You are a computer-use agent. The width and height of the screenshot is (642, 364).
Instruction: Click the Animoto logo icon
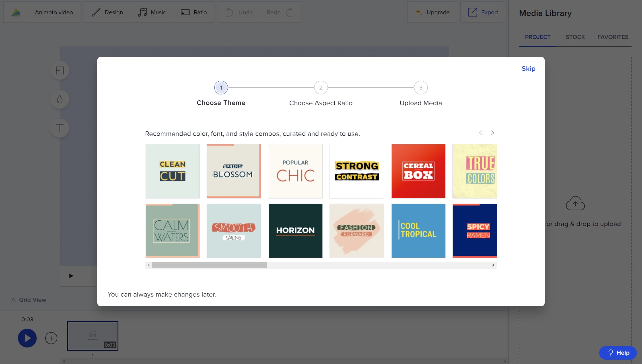[x=16, y=12]
